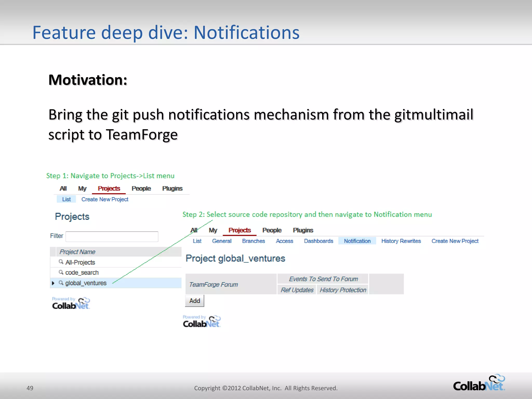Select the code_search project row
This screenshot has height=399, width=532.
pyautogui.click(x=116, y=272)
